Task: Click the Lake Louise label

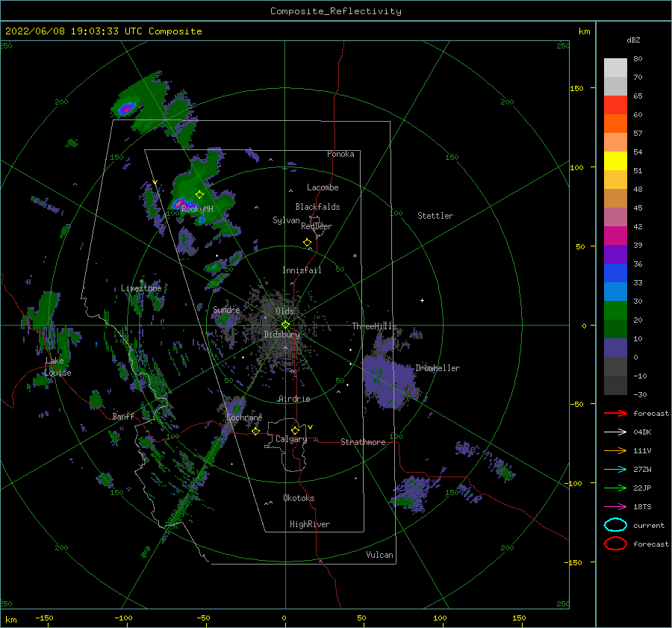Action: click(57, 367)
